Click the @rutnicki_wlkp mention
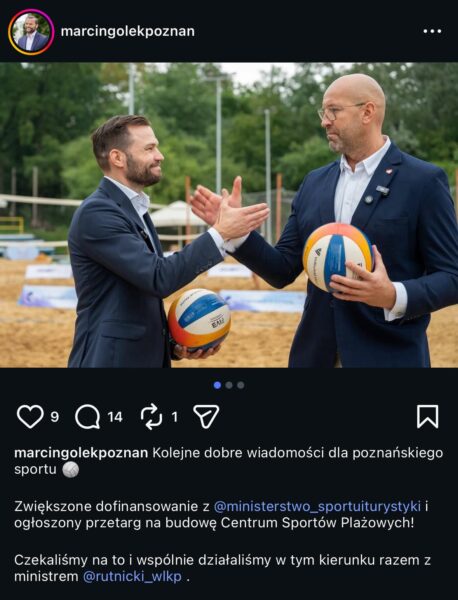 (x=132, y=576)
